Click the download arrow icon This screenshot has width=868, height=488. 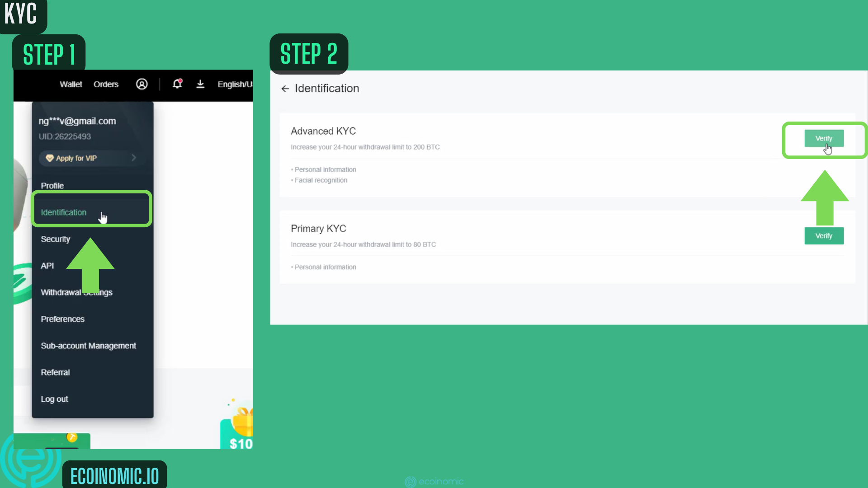pos(200,84)
